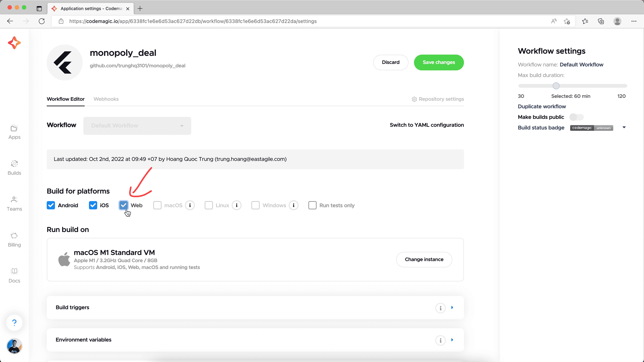Open browser collections icon
Image resolution: width=644 pixels, height=362 pixels.
click(601, 21)
